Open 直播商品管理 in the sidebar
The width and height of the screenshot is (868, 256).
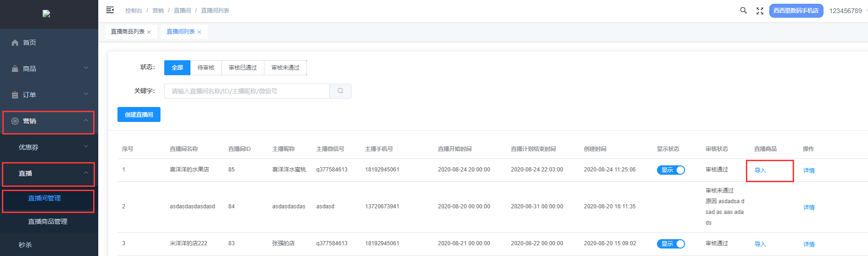click(x=48, y=221)
